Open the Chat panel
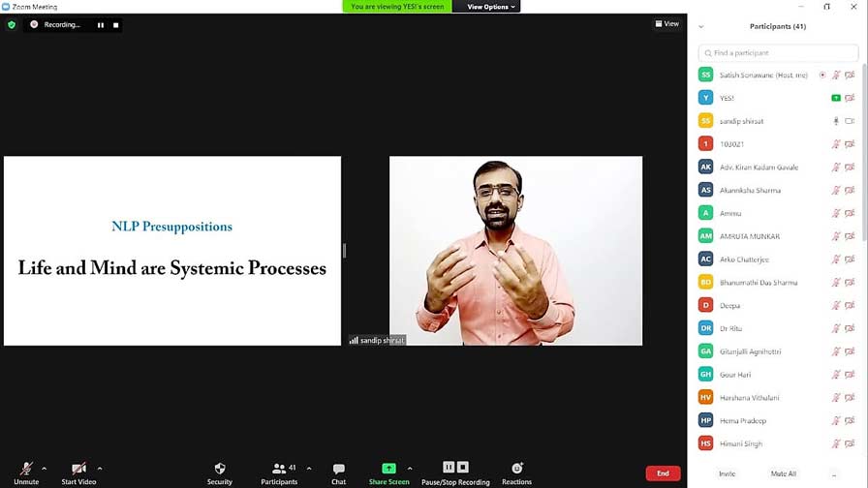 point(338,470)
